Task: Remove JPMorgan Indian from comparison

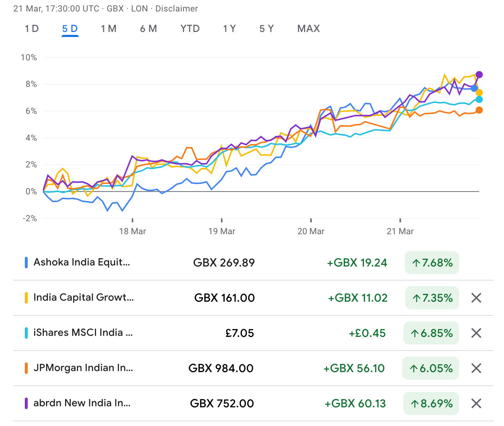Action: [x=476, y=368]
